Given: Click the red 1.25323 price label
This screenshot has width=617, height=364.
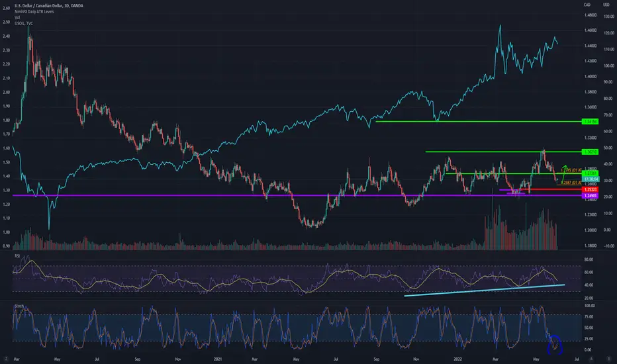Looking at the screenshot, I should [590, 190].
